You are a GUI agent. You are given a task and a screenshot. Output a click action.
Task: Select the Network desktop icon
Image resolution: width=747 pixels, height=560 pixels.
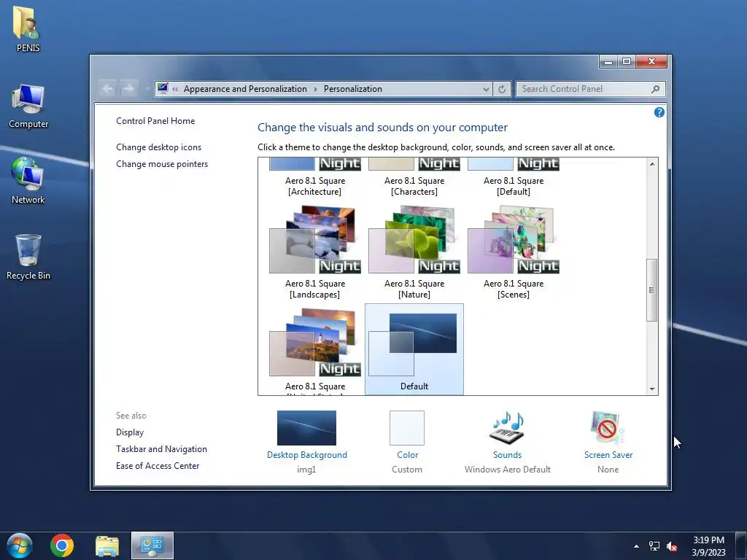click(x=28, y=181)
